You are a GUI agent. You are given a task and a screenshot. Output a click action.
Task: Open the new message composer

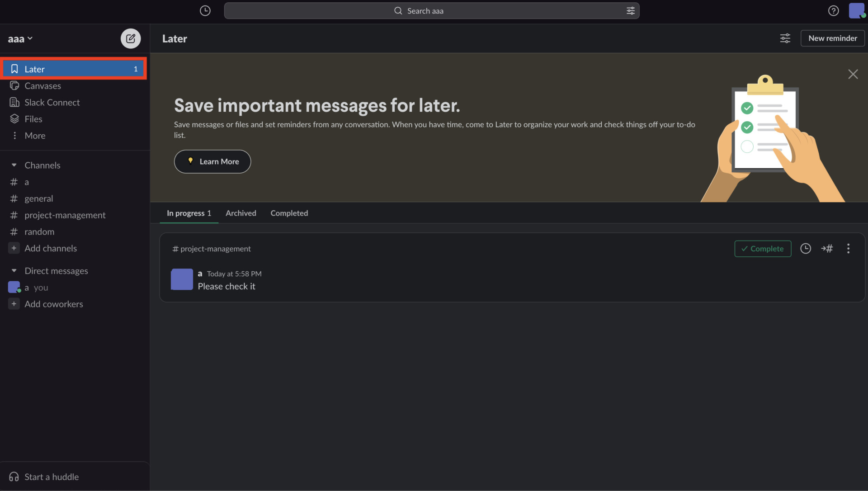tap(130, 38)
